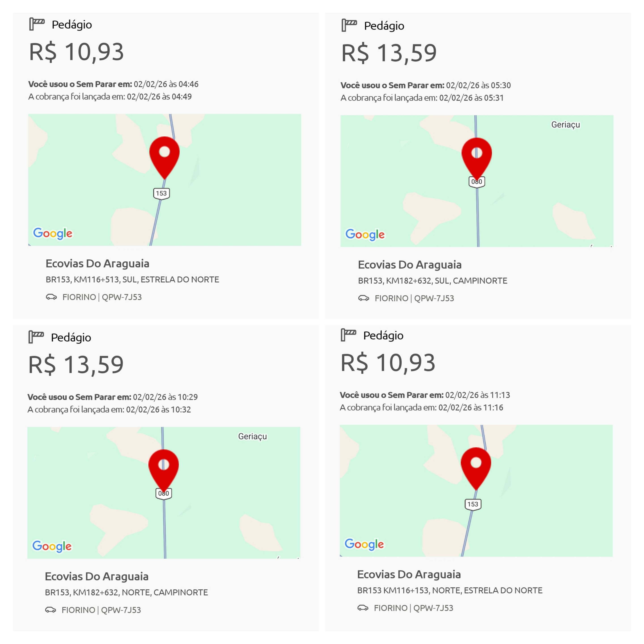This screenshot has width=644, height=644.
Task: Click Ecovias Do Araguaia title in the KM182+632 SUL card
Action: [410, 265]
